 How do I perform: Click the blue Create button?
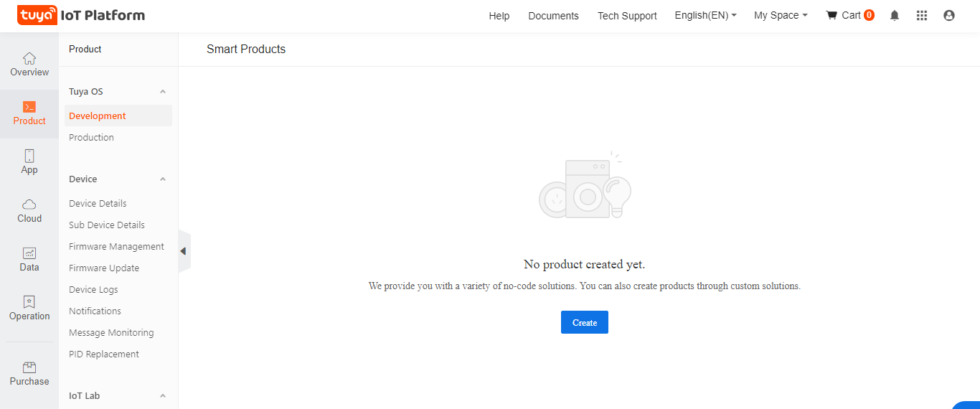coord(584,323)
